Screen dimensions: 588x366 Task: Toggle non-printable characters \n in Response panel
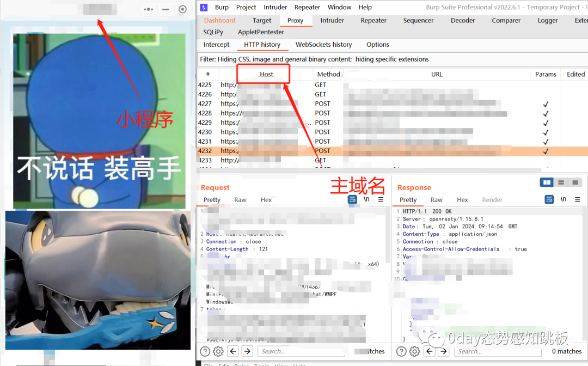coord(564,199)
